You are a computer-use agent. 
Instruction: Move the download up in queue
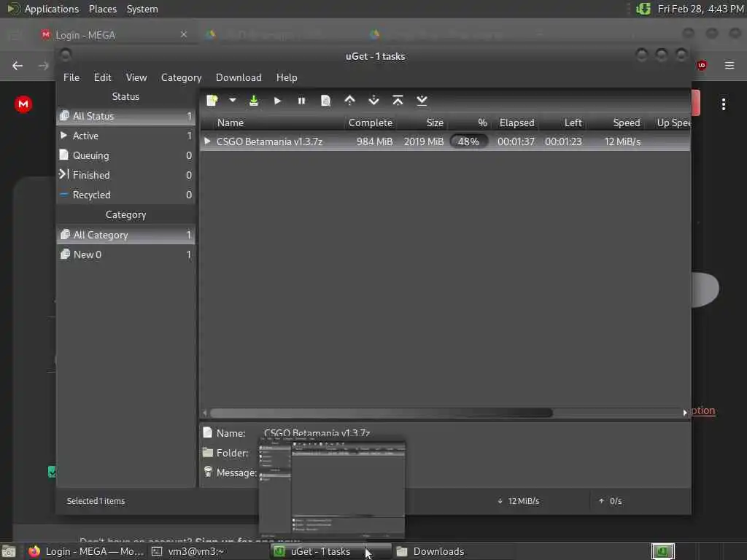(x=349, y=101)
